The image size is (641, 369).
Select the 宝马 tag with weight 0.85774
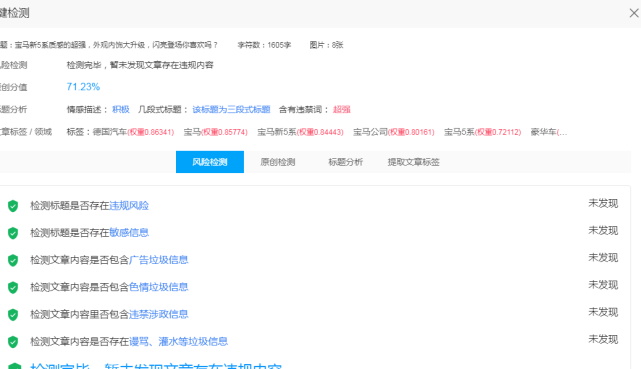pos(215,132)
